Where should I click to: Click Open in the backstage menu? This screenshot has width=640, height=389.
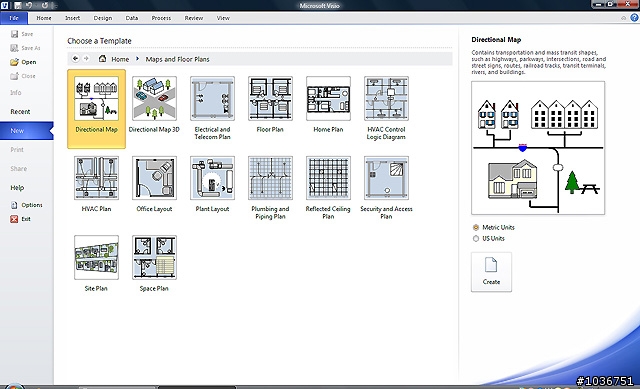tap(23, 62)
